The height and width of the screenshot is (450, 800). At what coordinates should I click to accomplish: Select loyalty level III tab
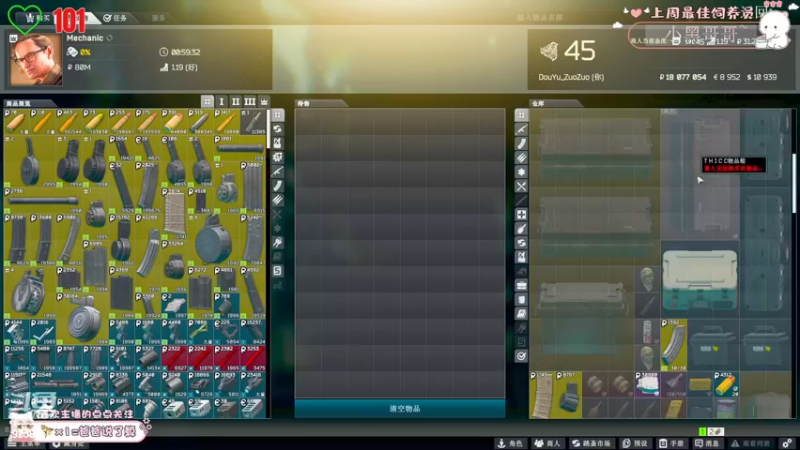[x=249, y=102]
